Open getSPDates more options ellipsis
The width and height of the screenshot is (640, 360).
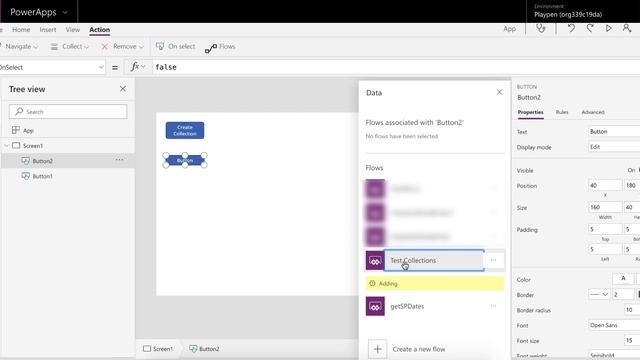pos(493,306)
